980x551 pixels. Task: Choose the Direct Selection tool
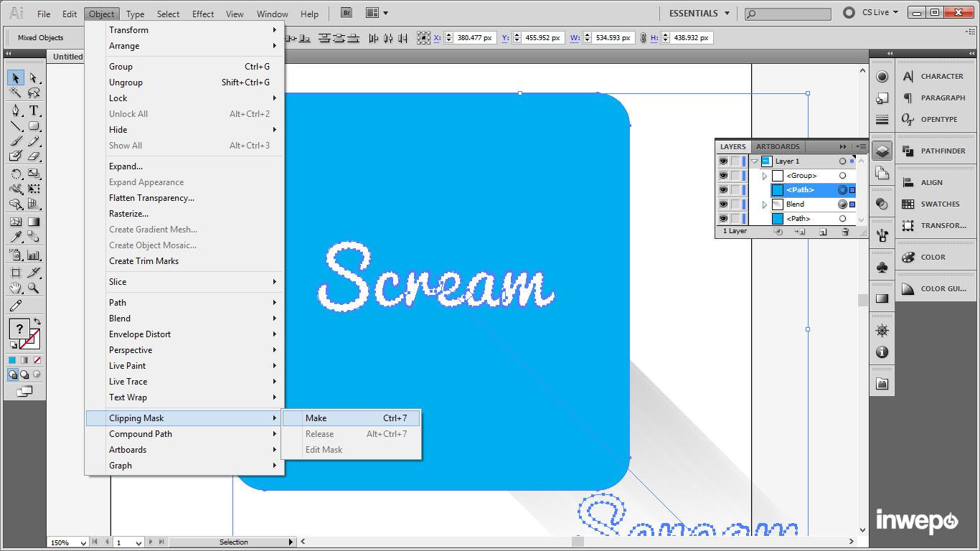pyautogui.click(x=34, y=77)
